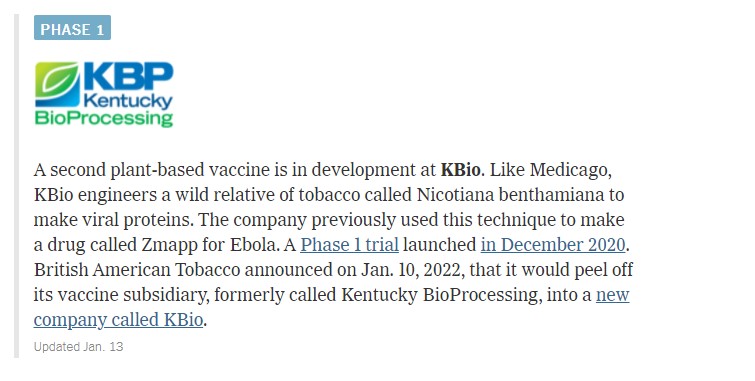This screenshot has width=755, height=381.
Task: Click green BioProcessing text in the logo
Action: coord(104,118)
